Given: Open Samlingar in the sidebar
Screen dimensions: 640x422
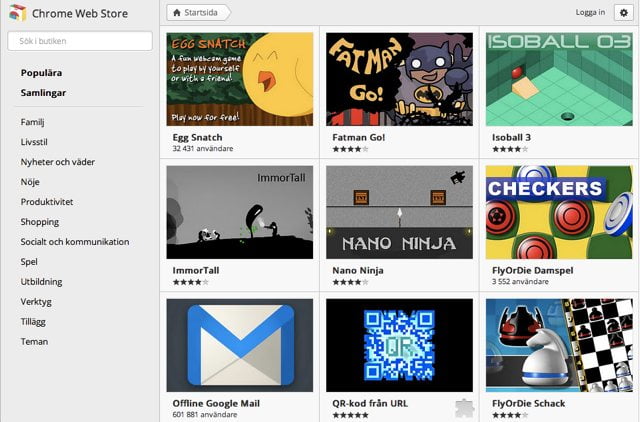Looking at the screenshot, I should 43,93.
